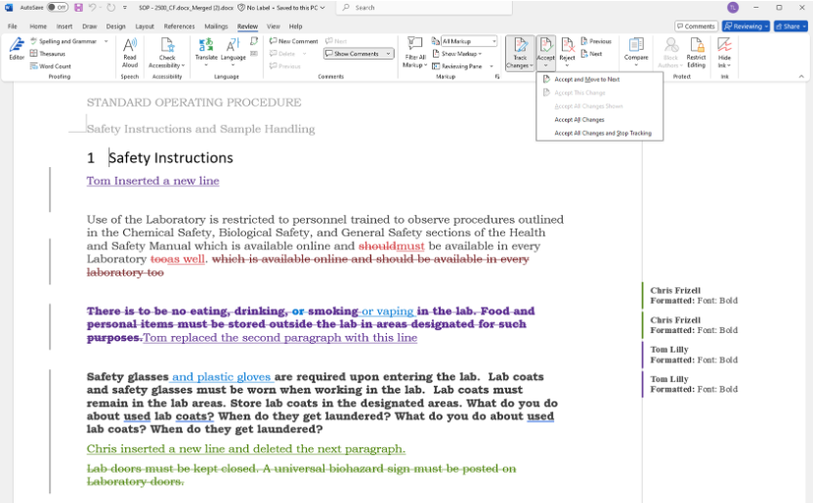Screen dimensions: 813x504
Task: Click Filter All Markup icon
Action: click(x=414, y=45)
